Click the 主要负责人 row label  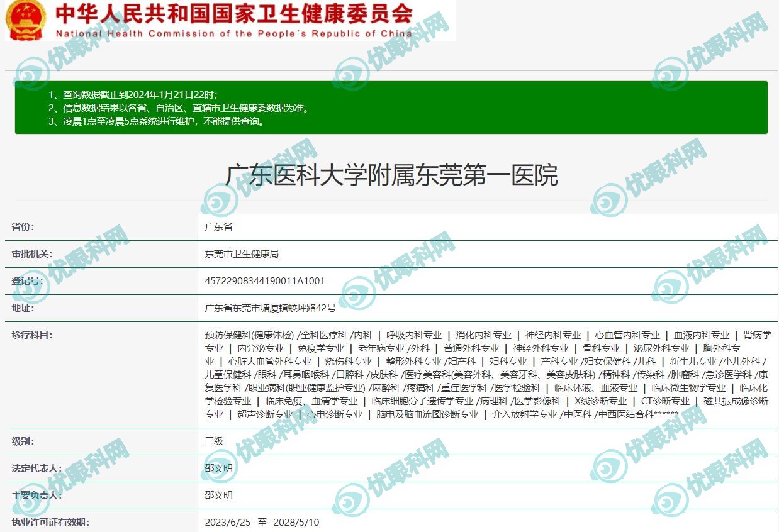(x=36, y=496)
